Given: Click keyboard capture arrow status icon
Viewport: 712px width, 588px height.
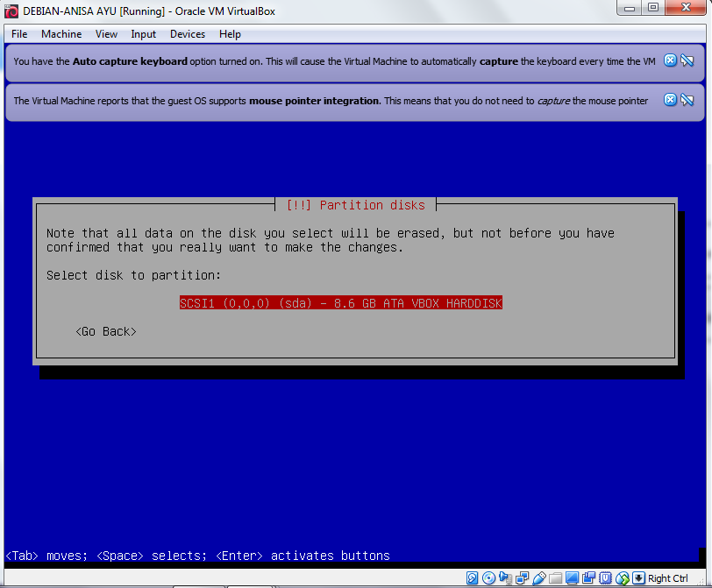Looking at the screenshot, I should 639,578.
